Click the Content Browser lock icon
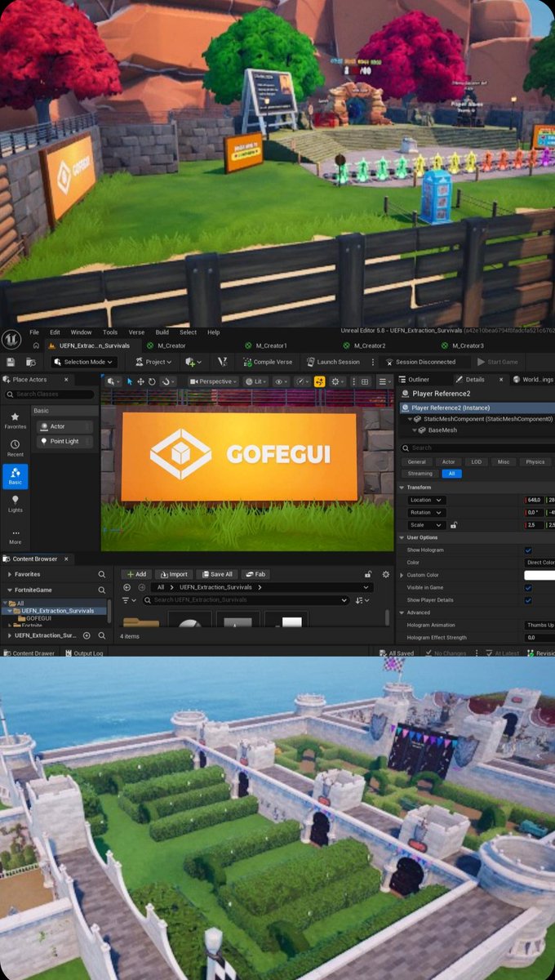555x980 pixels. click(x=368, y=574)
